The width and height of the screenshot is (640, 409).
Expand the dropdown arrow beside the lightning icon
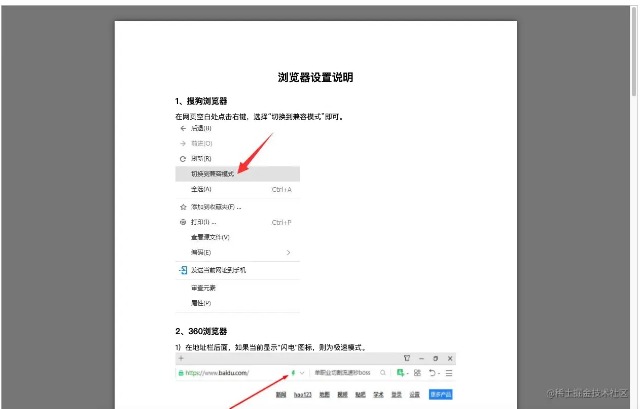pyautogui.click(x=302, y=373)
